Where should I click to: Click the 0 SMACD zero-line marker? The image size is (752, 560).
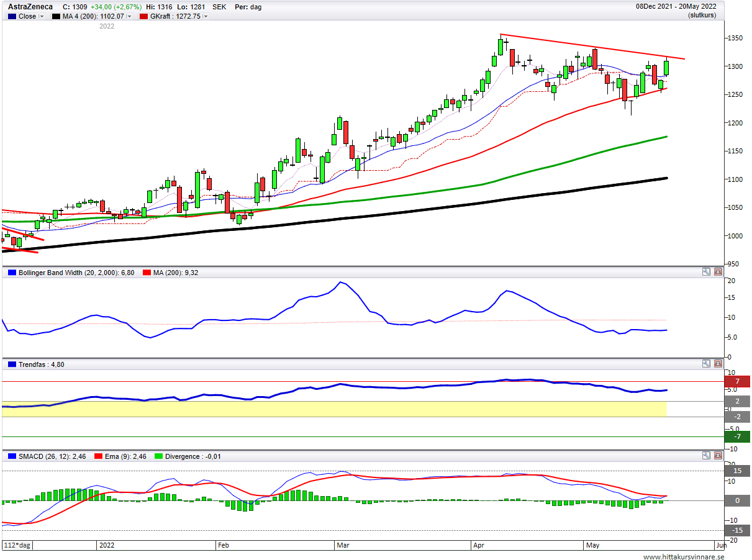[737, 500]
